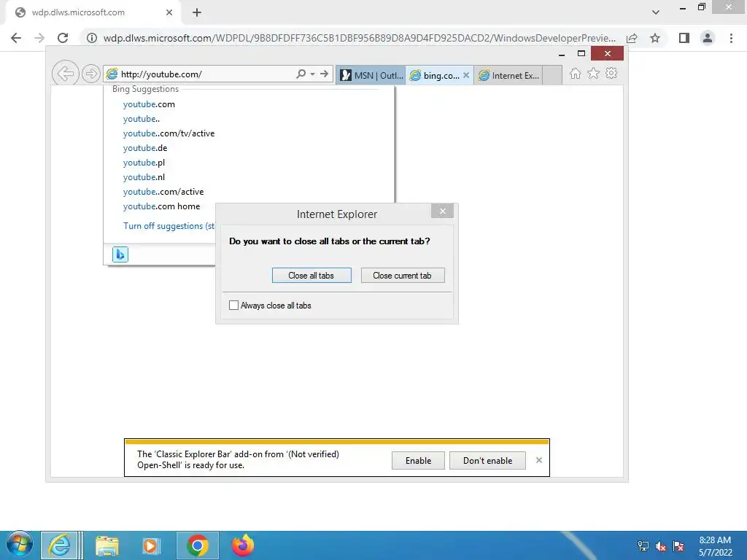Open Chrome profile avatar
747x560 pixels.
pos(708,38)
